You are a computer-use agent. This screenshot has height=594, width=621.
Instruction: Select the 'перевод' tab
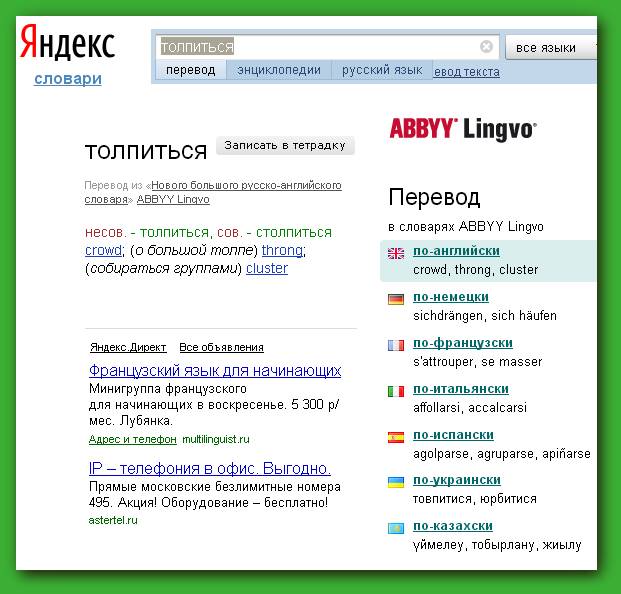[190, 70]
